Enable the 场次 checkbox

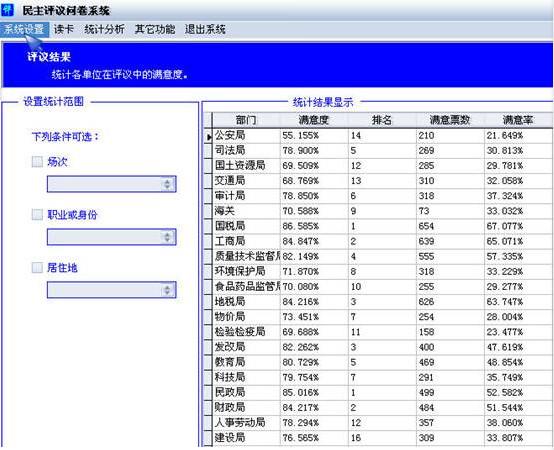click(37, 162)
